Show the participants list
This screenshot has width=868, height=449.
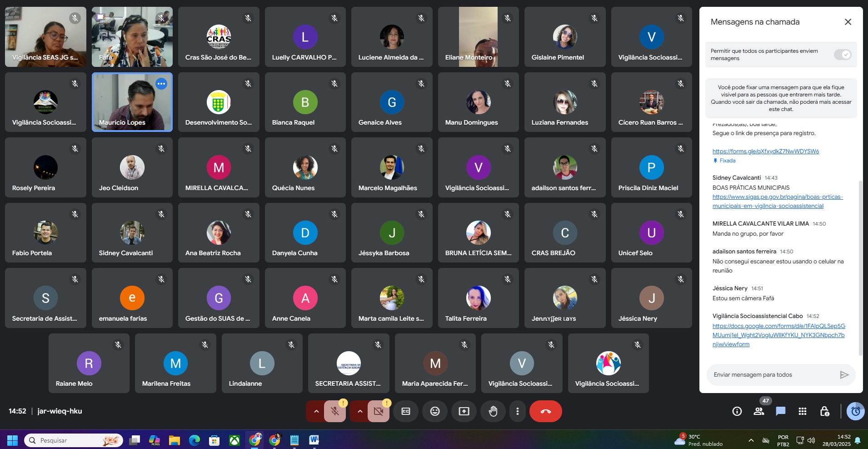click(x=759, y=411)
